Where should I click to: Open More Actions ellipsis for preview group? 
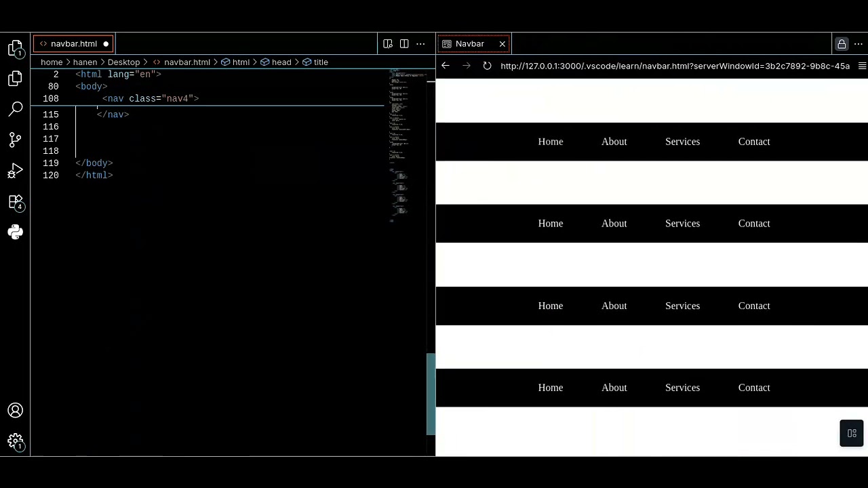[x=859, y=43]
